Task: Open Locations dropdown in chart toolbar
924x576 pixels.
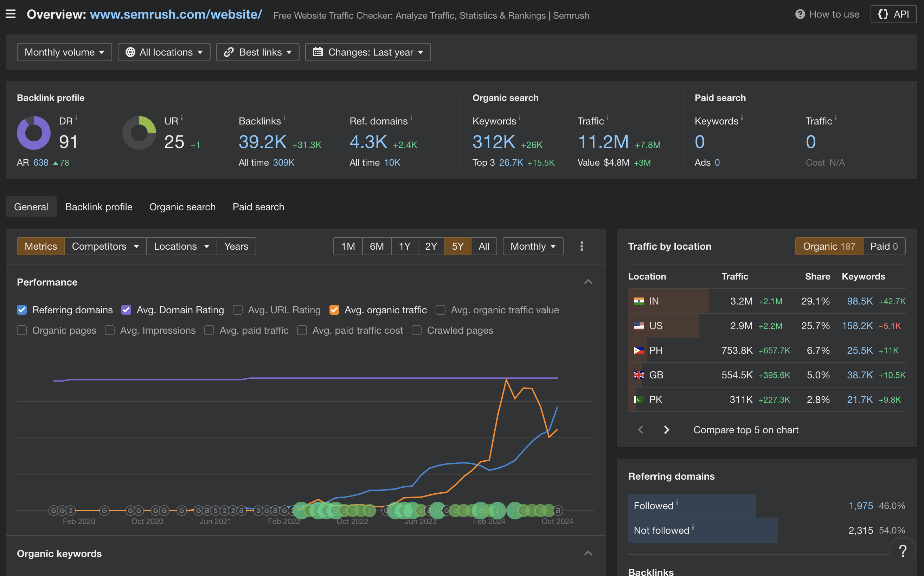Action: 182,246
